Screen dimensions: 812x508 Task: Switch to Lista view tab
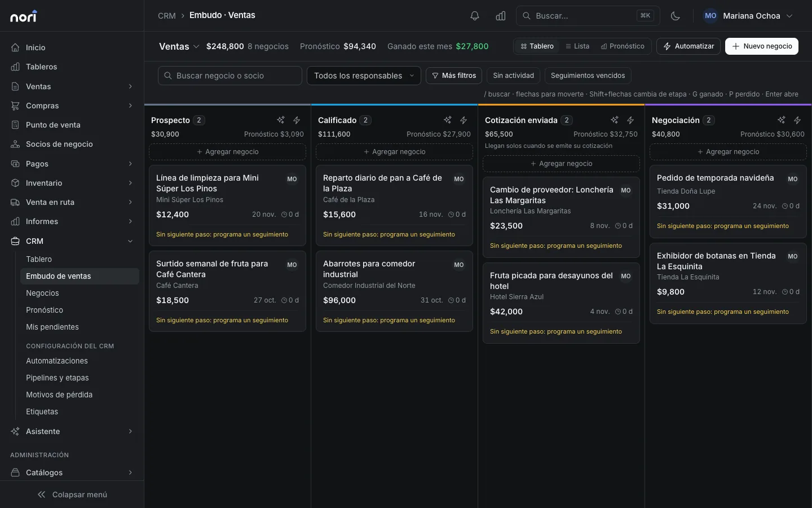click(x=577, y=46)
